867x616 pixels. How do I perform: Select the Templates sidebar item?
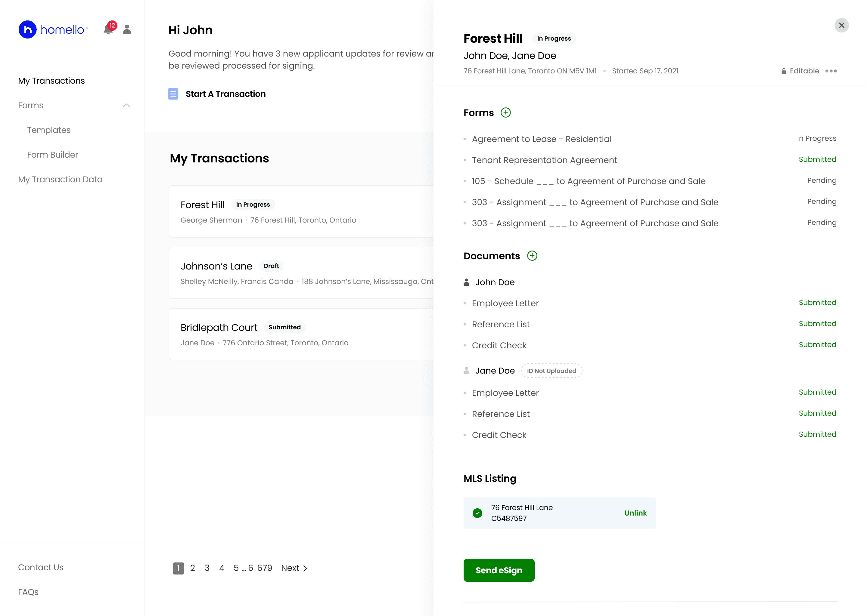point(48,130)
